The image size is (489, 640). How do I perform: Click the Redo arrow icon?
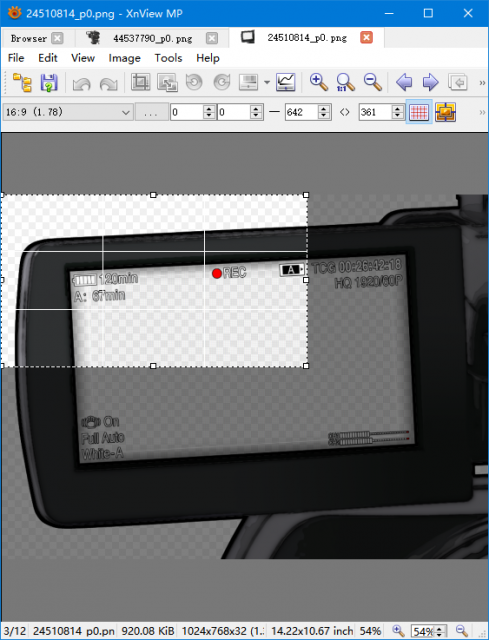(x=108, y=83)
